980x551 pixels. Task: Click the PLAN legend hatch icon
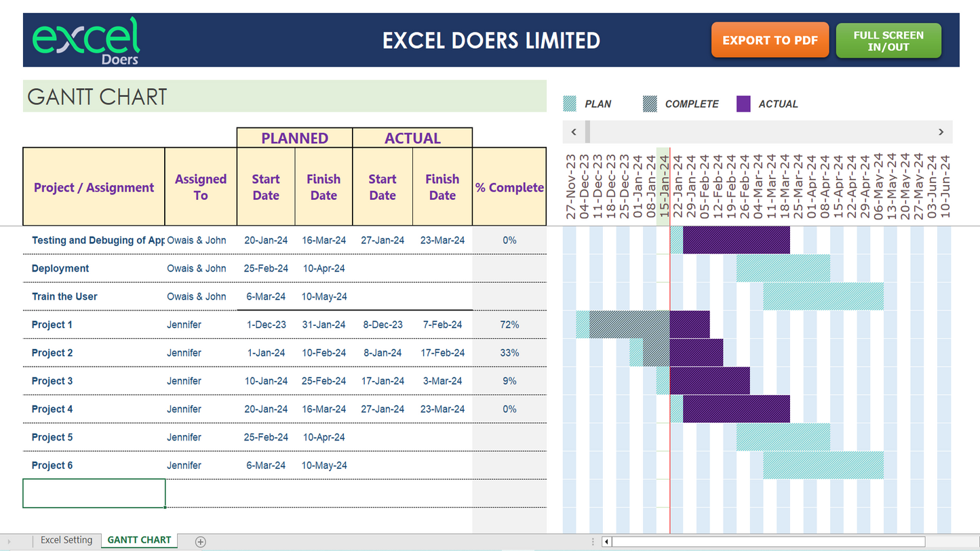coord(570,104)
